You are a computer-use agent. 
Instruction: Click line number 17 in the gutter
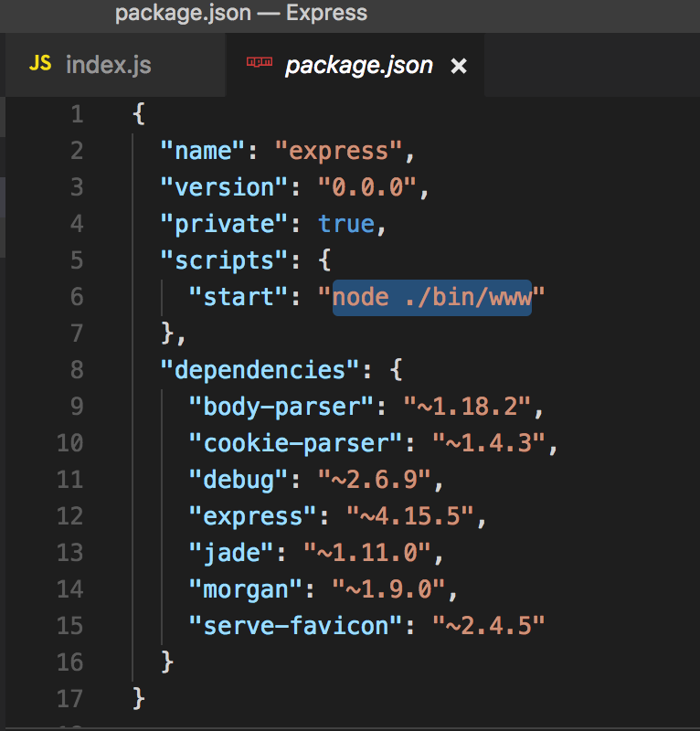(x=70, y=698)
